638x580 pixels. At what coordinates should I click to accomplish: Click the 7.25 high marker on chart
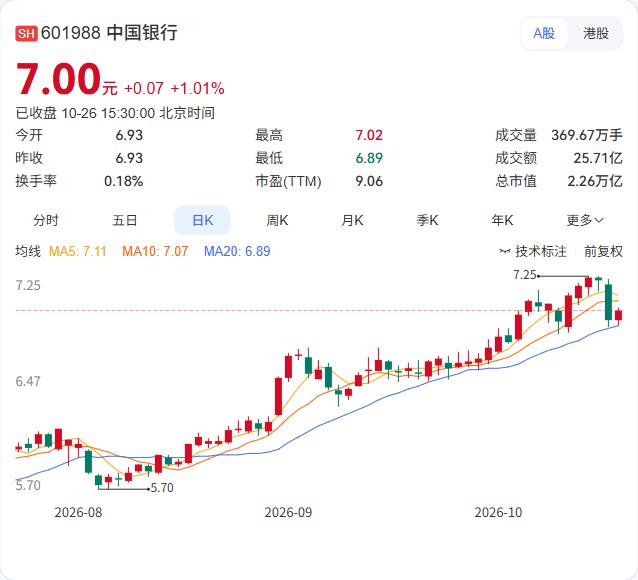(524, 275)
